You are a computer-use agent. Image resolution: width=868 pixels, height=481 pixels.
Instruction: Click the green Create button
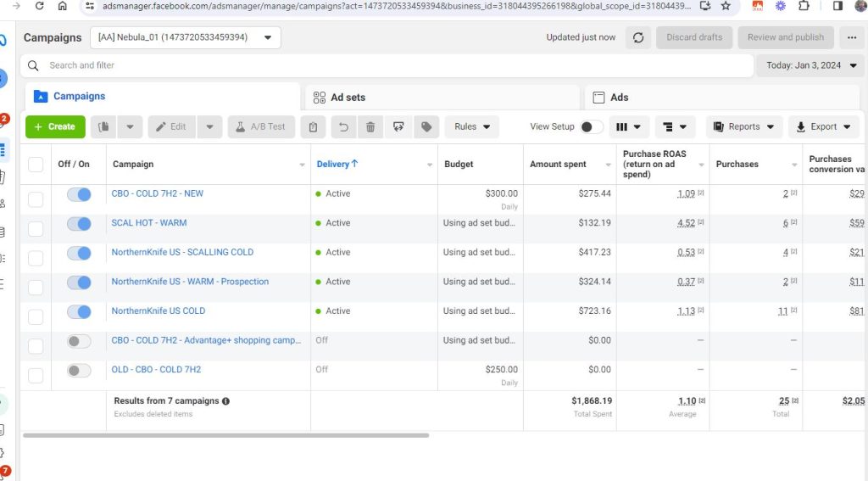(x=55, y=127)
